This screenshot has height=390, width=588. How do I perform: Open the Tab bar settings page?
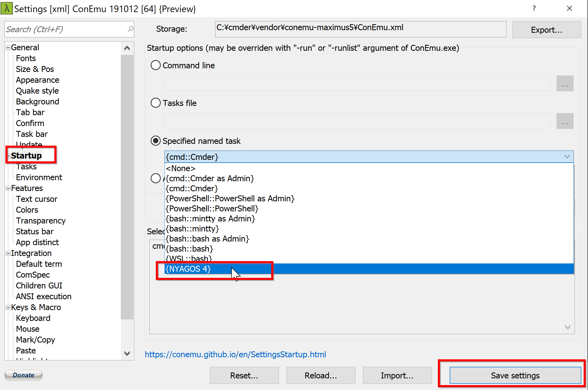30,112
